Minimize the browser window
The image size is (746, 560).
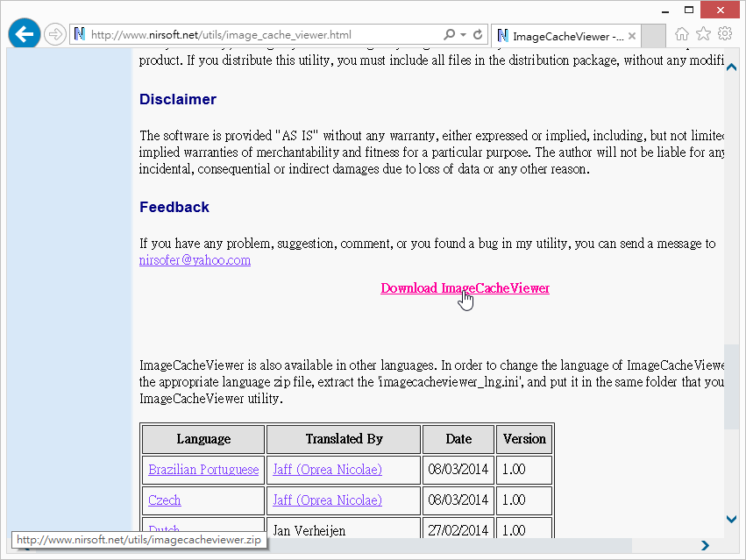coord(665,11)
